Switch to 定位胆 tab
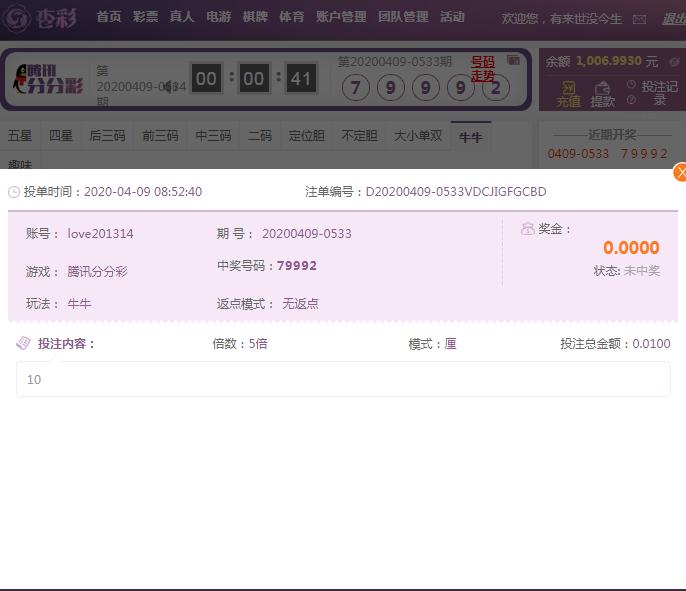The width and height of the screenshot is (686, 591). tap(307, 136)
